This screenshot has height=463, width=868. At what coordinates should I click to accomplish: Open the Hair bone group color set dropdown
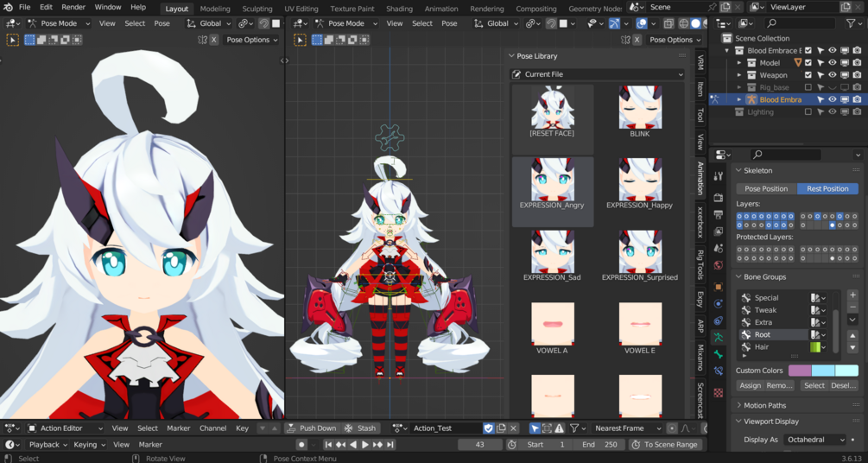pyautogui.click(x=818, y=347)
